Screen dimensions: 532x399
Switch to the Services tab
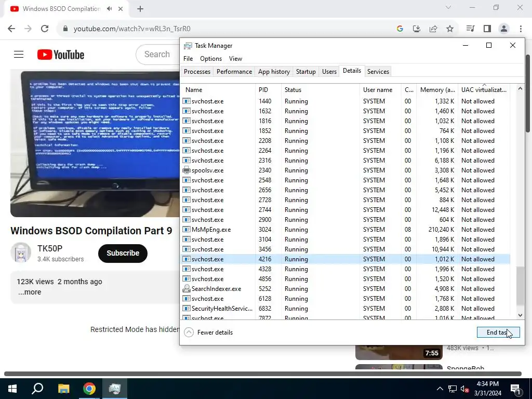tap(378, 72)
